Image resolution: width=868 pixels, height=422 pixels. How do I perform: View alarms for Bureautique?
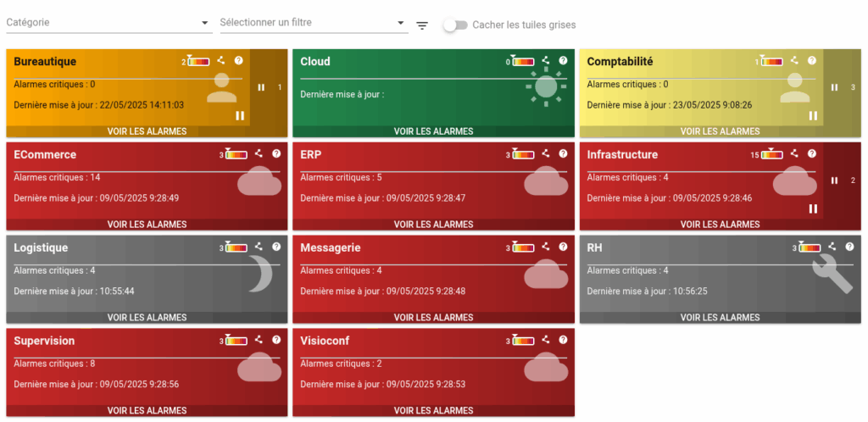pos(147,131)
